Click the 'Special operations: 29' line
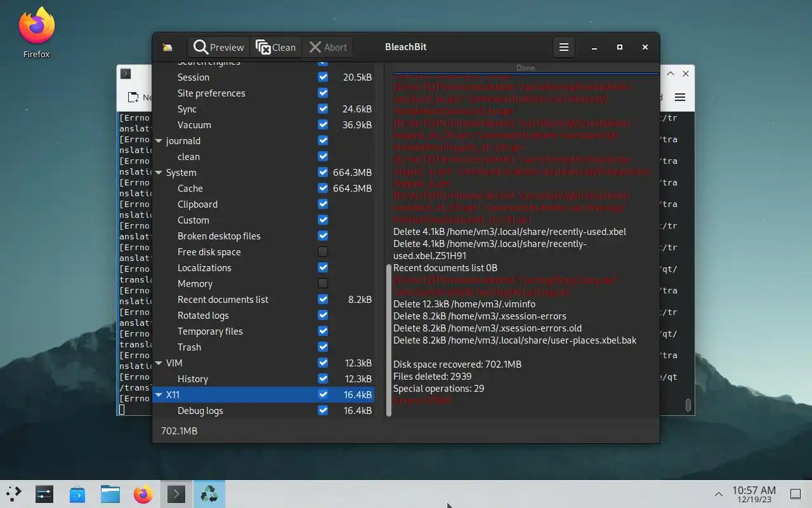 tap(438, 389)
